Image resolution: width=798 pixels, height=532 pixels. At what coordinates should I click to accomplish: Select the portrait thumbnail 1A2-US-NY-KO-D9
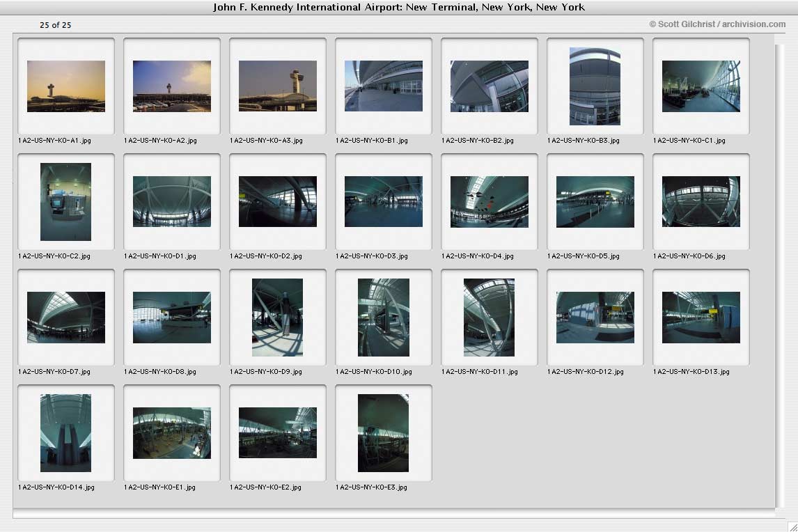coord(277,317)
